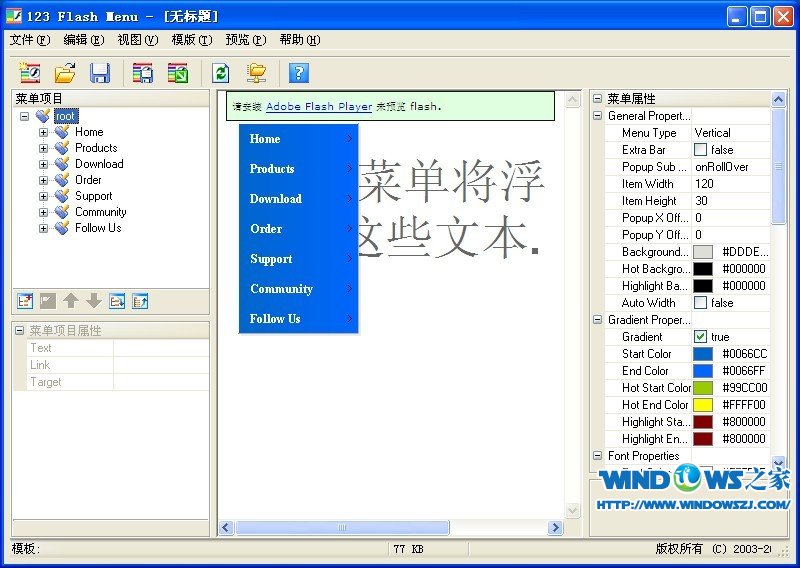
Task: Open help via the blue question mark icon
Action: pyautogui.click(x=298, y=73)
